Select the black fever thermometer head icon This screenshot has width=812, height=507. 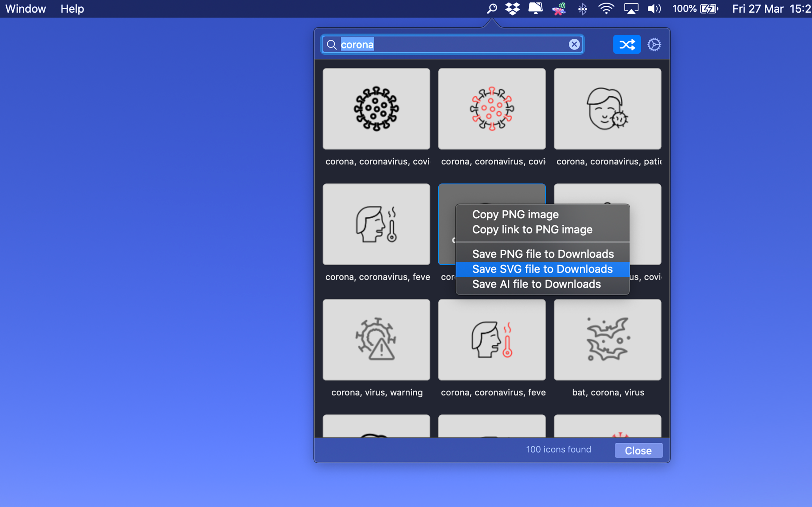tap(376, 224)
